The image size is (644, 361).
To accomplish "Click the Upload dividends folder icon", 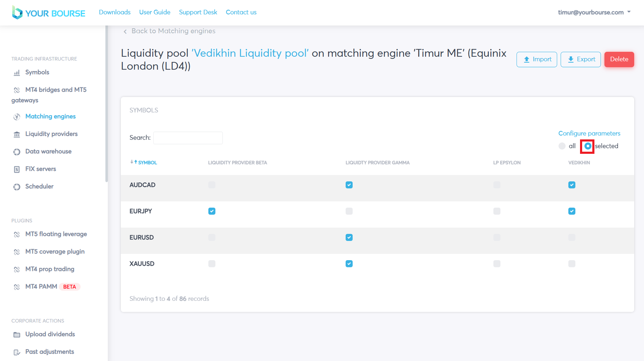I will [x=17, y=335].
